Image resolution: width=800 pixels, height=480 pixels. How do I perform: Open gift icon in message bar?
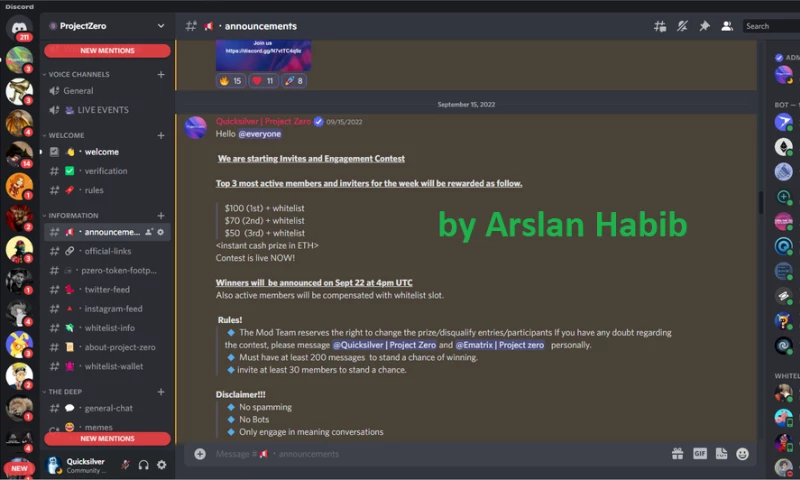click(677, 453)
